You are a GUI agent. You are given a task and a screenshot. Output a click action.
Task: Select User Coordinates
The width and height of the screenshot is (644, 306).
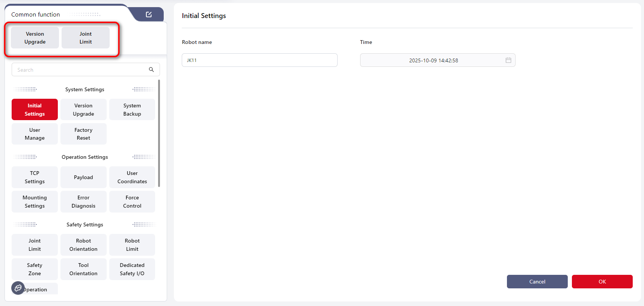132,177
